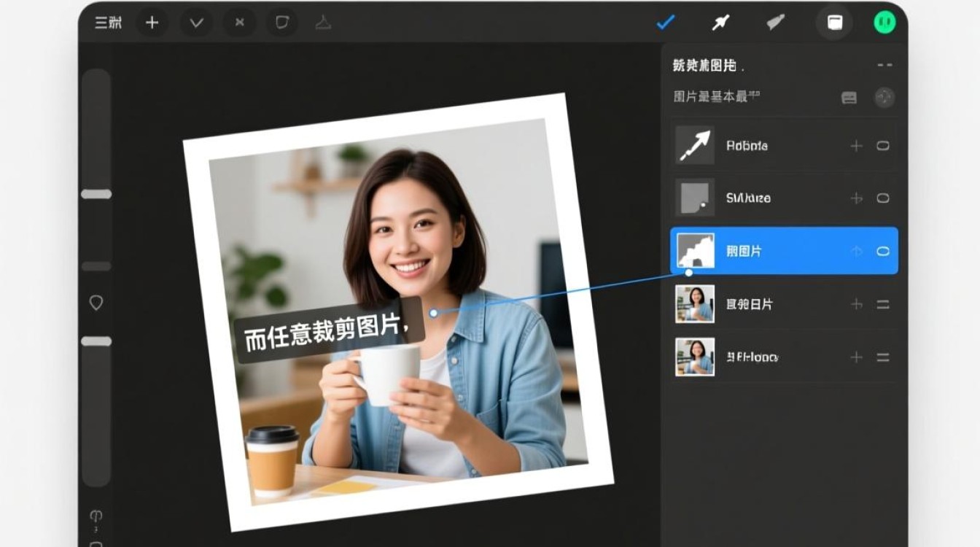980x547 pixels.
Task: Click the ruler tool icon beside the lasso tool
Action: point(324,23)
